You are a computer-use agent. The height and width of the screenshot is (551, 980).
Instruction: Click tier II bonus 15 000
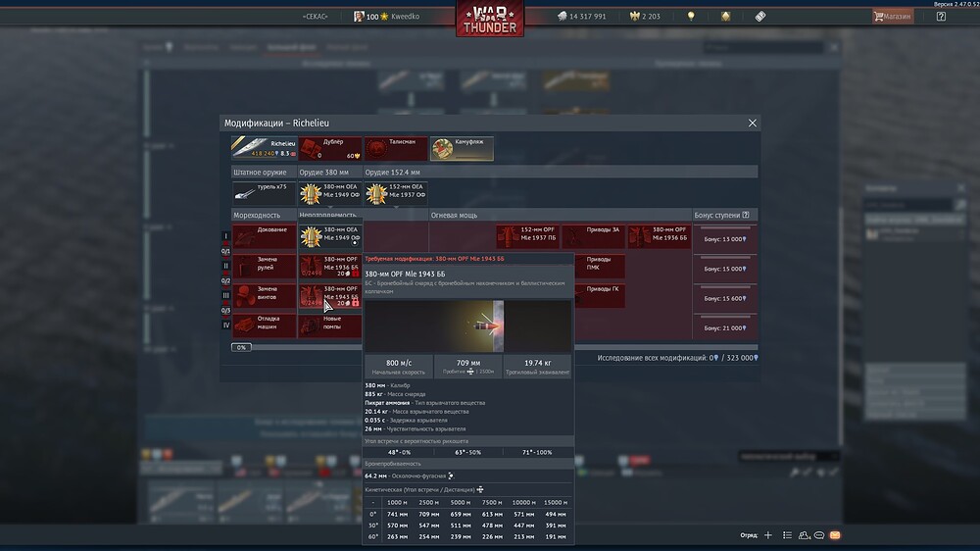coord(725,269)
